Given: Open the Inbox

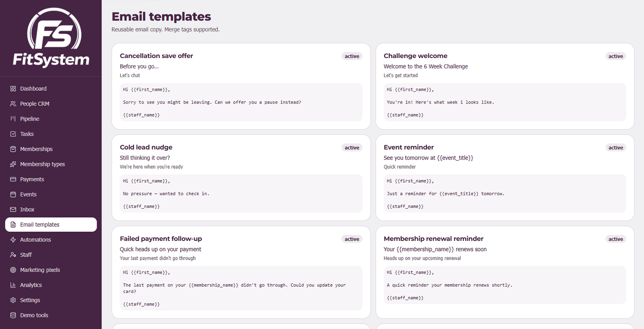Looking at the screenshot, I should 51,210.
